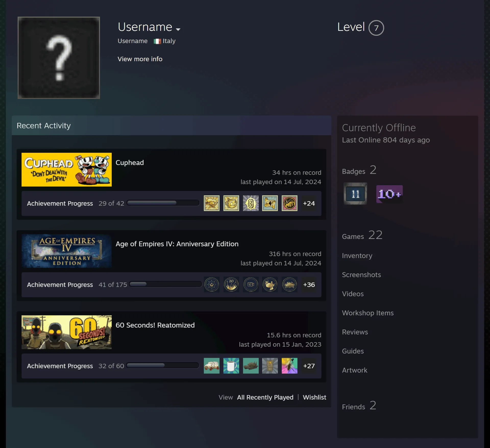The image size is (490, 448).
Task: Click the Age of Empires achievement progress bar
Action: pos(165,284)
